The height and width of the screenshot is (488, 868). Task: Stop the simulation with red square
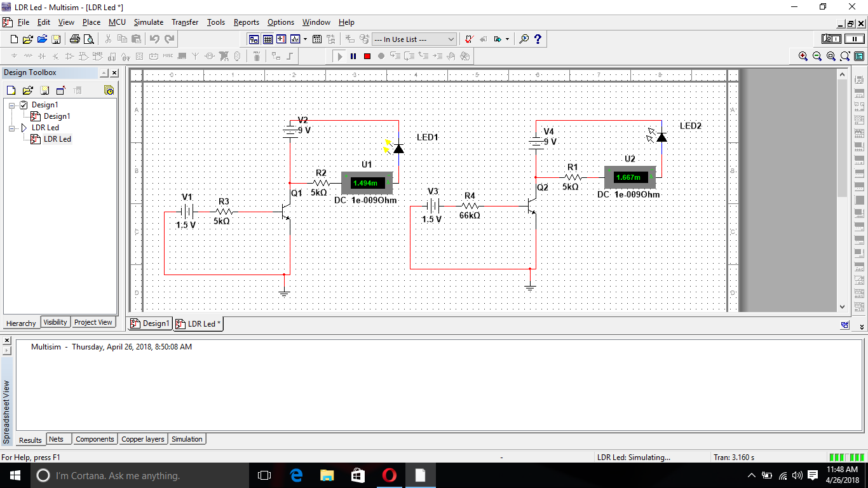[367, 56]
